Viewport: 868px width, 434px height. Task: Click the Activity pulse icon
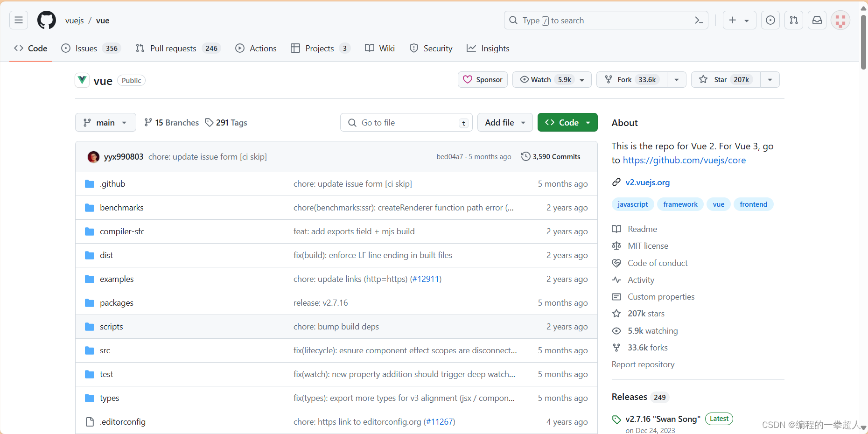point(616,280)
